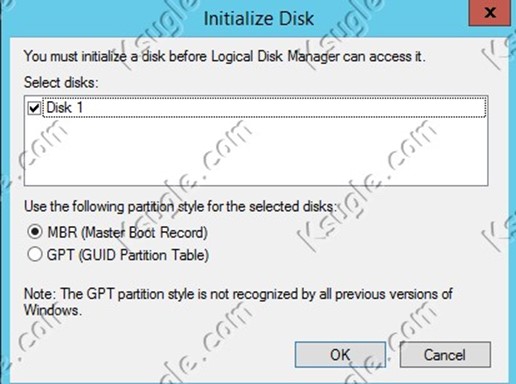Click the "Select disks:" label
The height and width of the screenshot is (384, 516).
click(61, 82)
